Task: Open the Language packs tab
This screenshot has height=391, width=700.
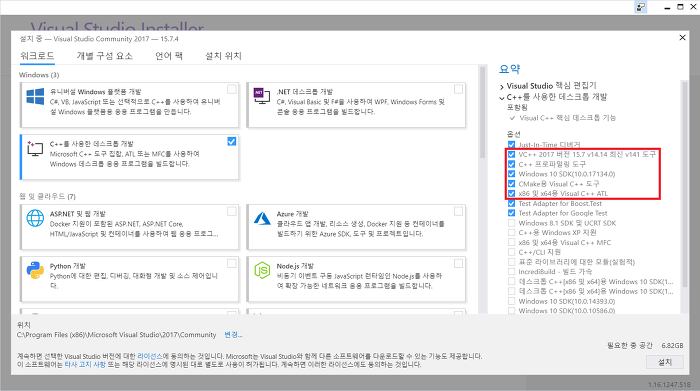Action: [x=169, y=56]
